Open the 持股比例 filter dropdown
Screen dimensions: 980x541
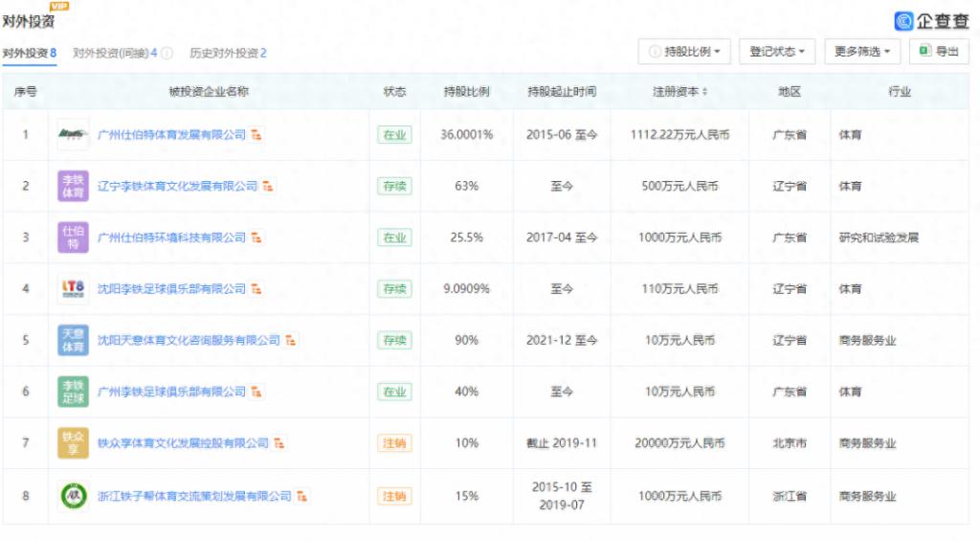point(684,52)
